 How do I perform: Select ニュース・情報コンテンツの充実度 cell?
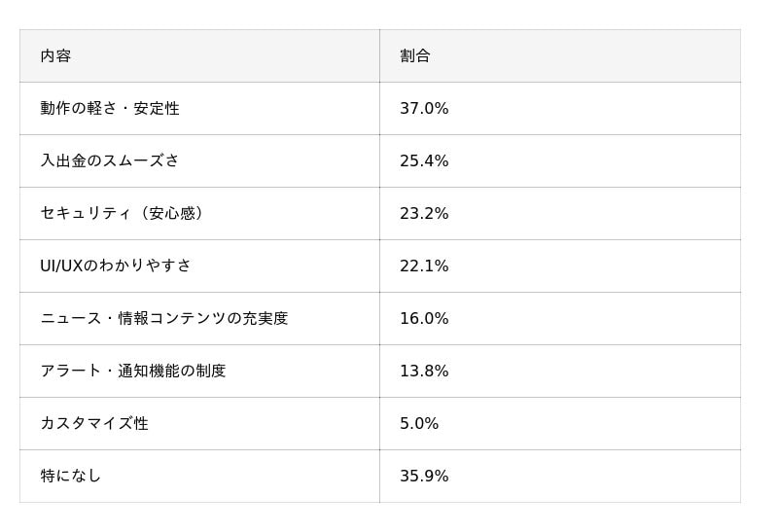(x=164, y=319)
